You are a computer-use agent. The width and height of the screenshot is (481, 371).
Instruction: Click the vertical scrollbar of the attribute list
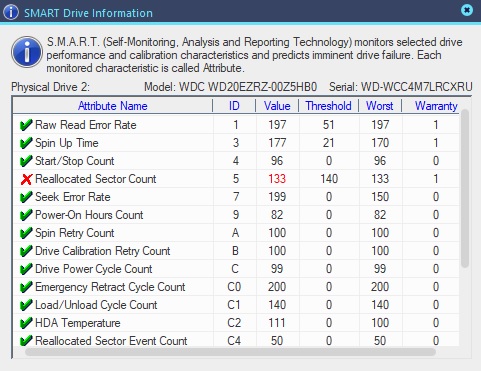(x=465, y=188)
